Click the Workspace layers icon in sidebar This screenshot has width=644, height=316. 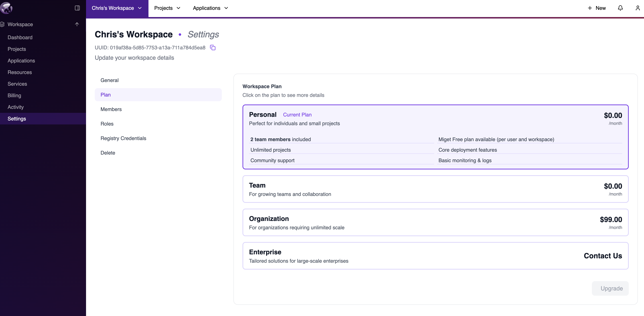pos(3,24)
